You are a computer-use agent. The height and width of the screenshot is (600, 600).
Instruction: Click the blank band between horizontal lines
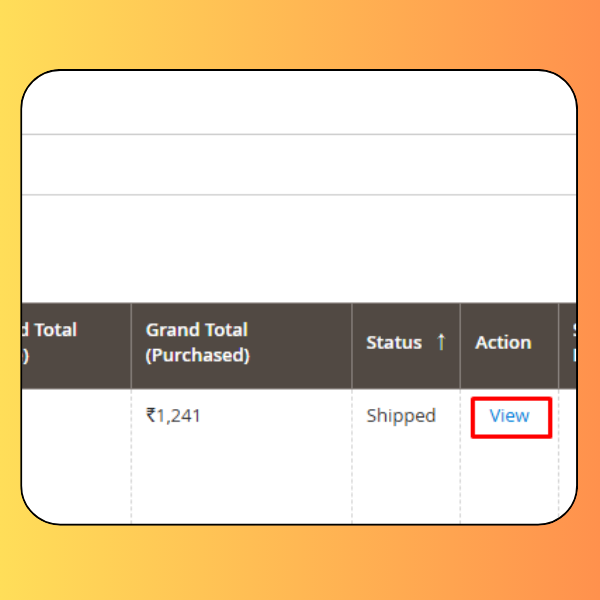[x=299, y=165]
